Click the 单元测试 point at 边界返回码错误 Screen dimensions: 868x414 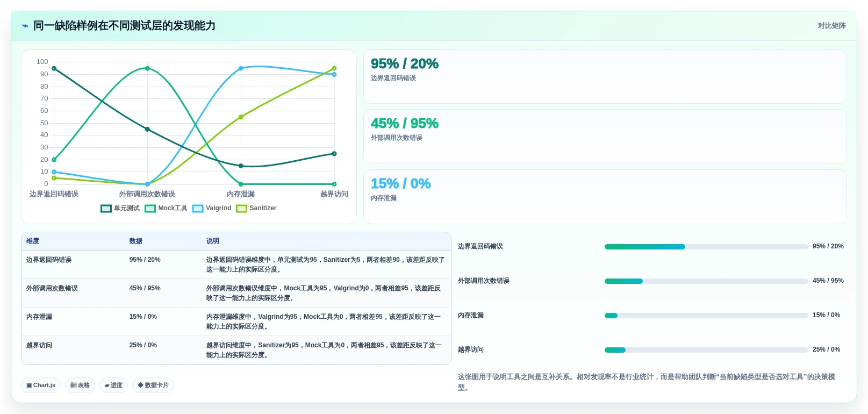coord(54,68)
